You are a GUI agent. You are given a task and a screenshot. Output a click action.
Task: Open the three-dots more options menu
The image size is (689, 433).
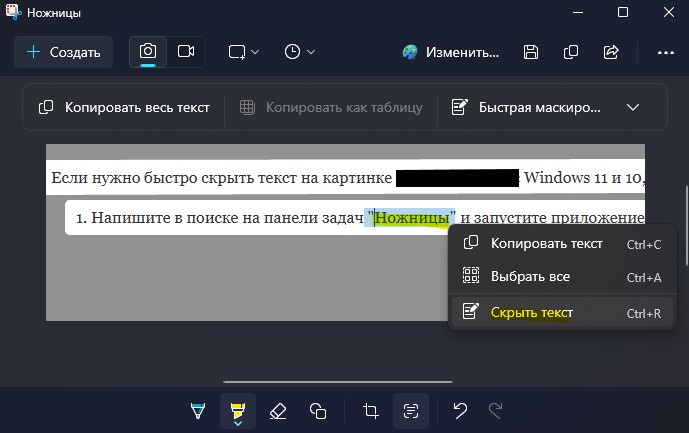(666, 52)
